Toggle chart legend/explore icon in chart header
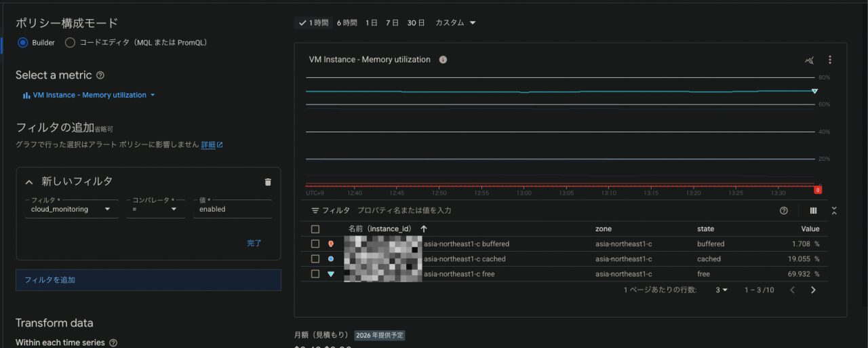This screenshot has width=868, height=348. pyautogui.click(x=809, y=60)
